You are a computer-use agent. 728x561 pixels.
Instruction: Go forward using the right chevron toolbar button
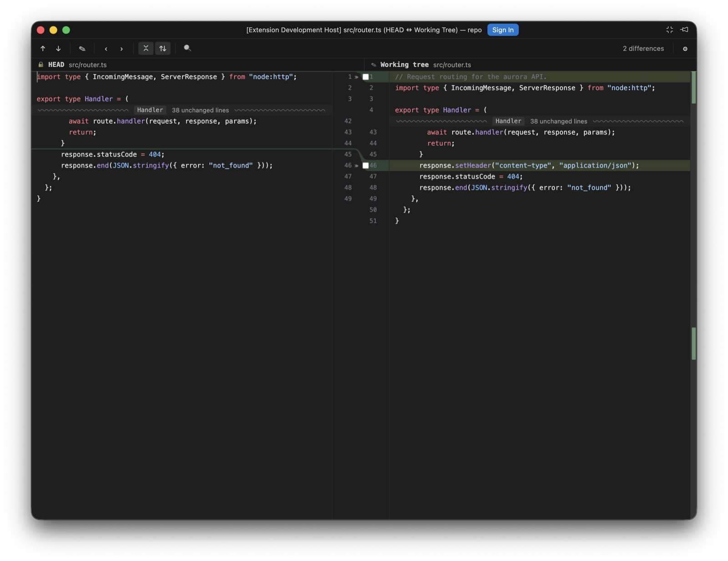click(x=121, y=48)
